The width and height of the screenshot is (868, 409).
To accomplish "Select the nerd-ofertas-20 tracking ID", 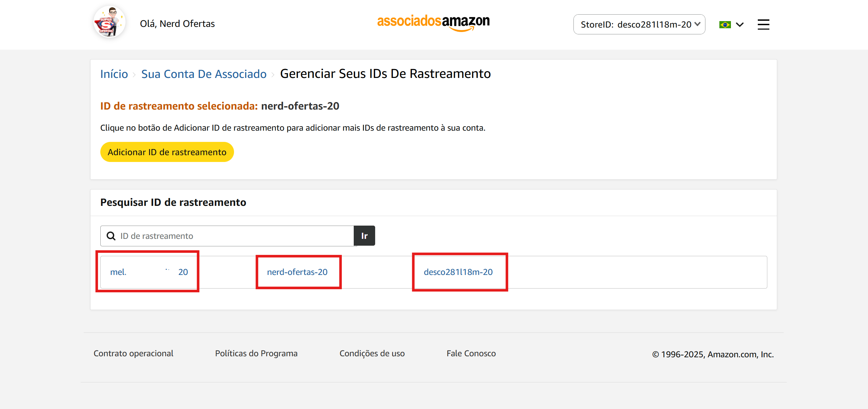I will [297, 272].
